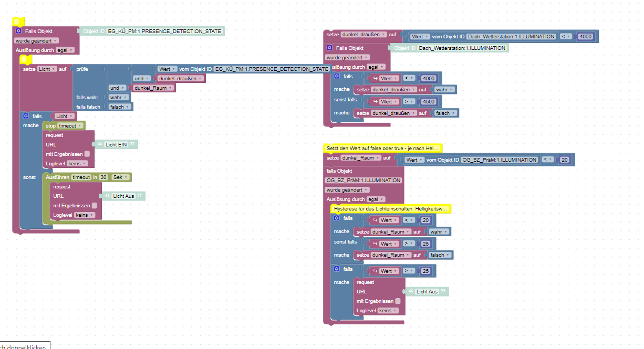Image resolution: width=644 pixels, height=349 pixels.
Task: Open egal dropdown in OG_BZ_PräM trigger
Action: (x=376, y=199)
